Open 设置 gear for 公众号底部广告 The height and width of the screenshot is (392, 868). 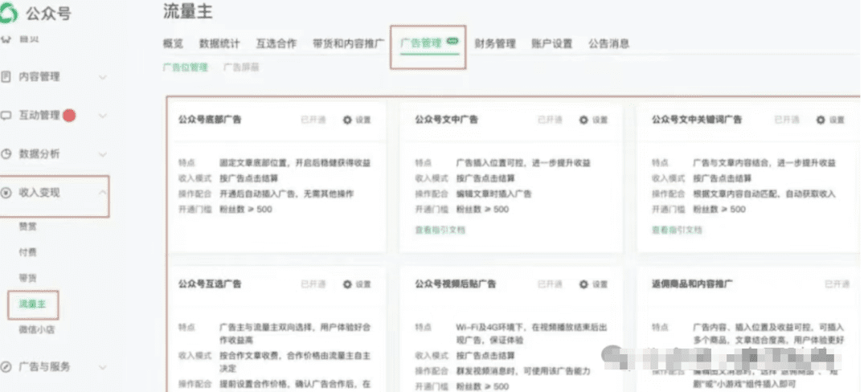coord(348,120)
